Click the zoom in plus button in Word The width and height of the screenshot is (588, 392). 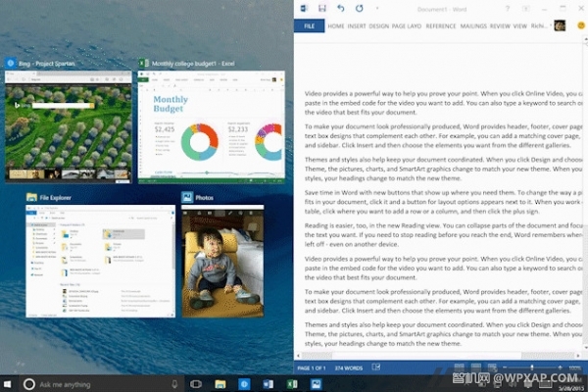point(560,367)
